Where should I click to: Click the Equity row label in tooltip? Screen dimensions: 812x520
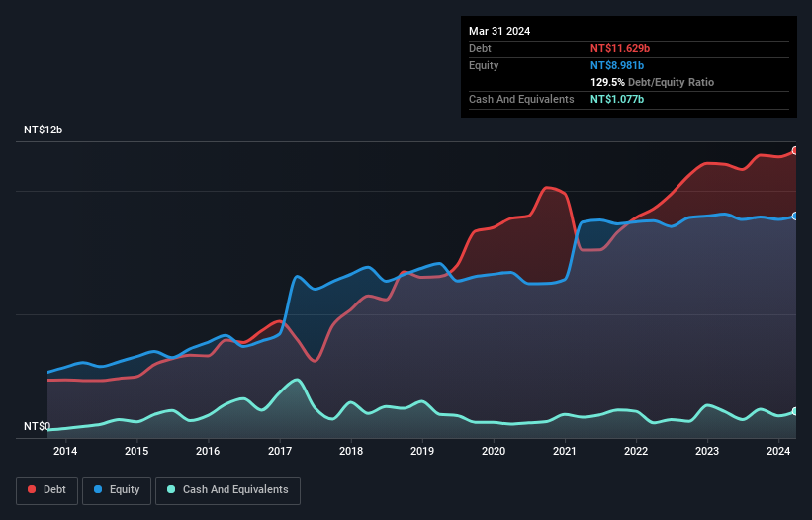[x=484, y=65]
